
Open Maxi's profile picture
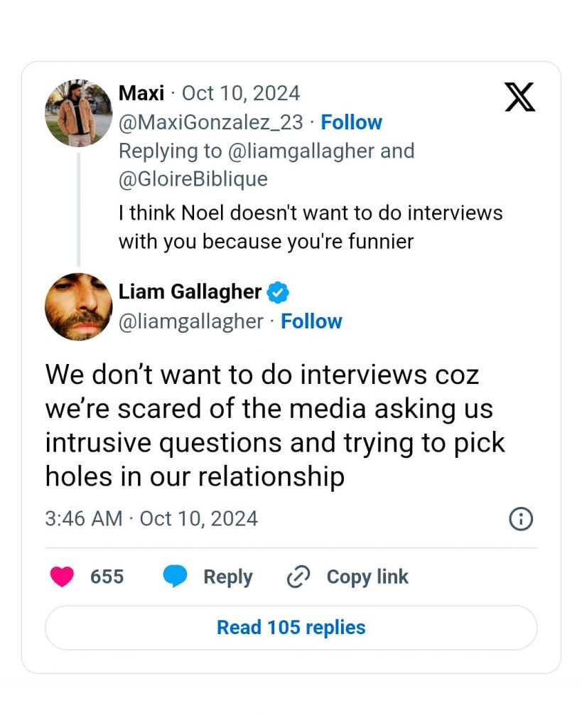pos(78,113)
